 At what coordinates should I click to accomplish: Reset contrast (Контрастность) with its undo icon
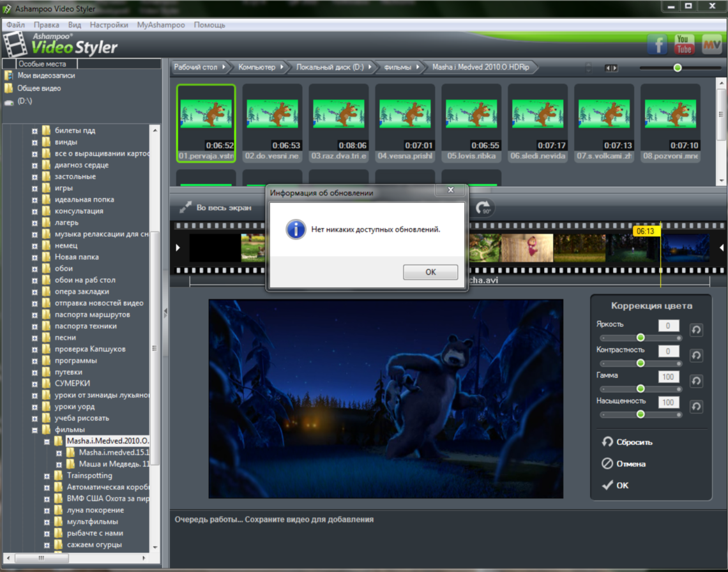click(696, 356)
